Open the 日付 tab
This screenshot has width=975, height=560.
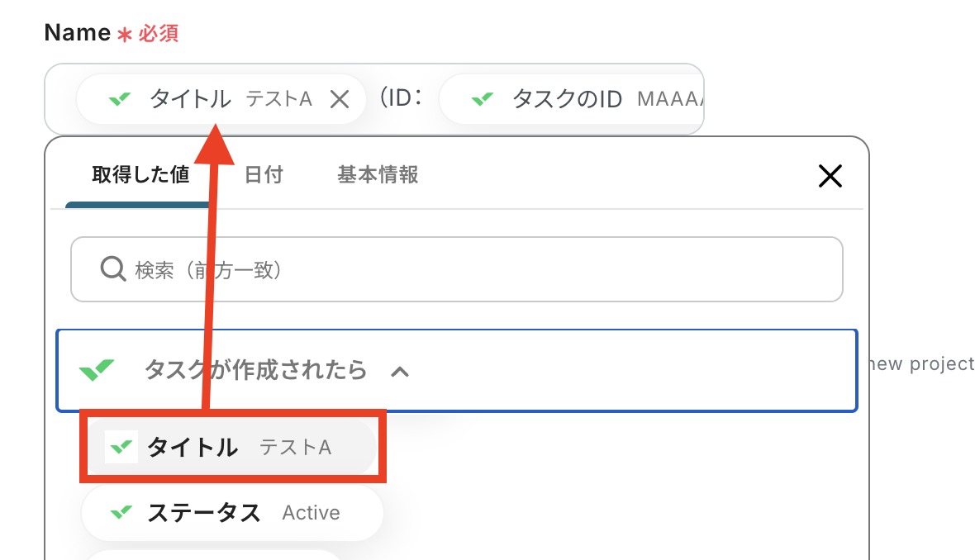point(264,175)
